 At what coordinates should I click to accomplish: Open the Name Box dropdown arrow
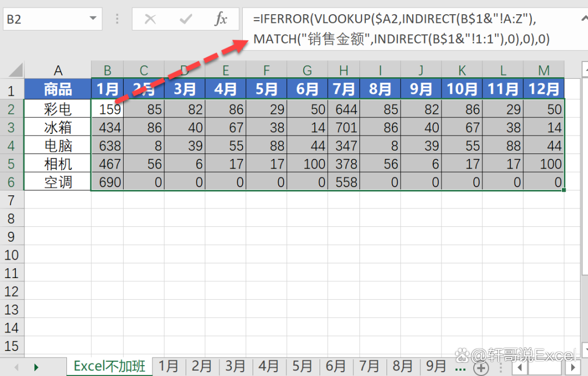tap(93, 19)
